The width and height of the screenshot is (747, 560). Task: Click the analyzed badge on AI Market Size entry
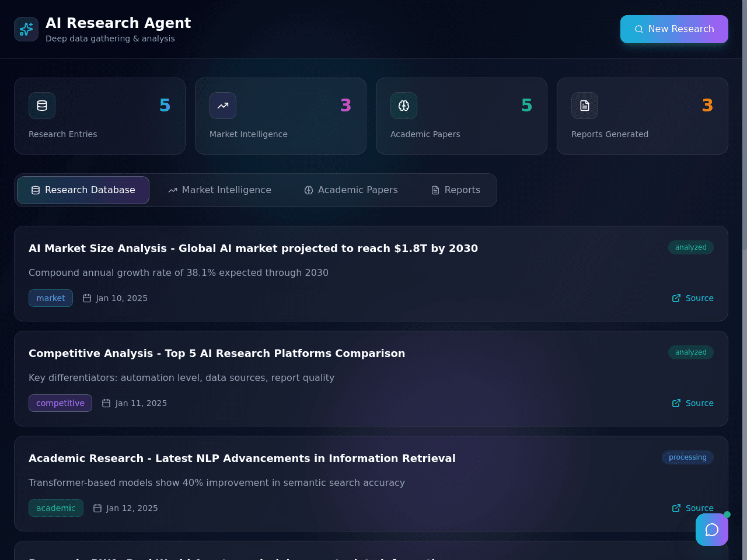pos(691,247)
